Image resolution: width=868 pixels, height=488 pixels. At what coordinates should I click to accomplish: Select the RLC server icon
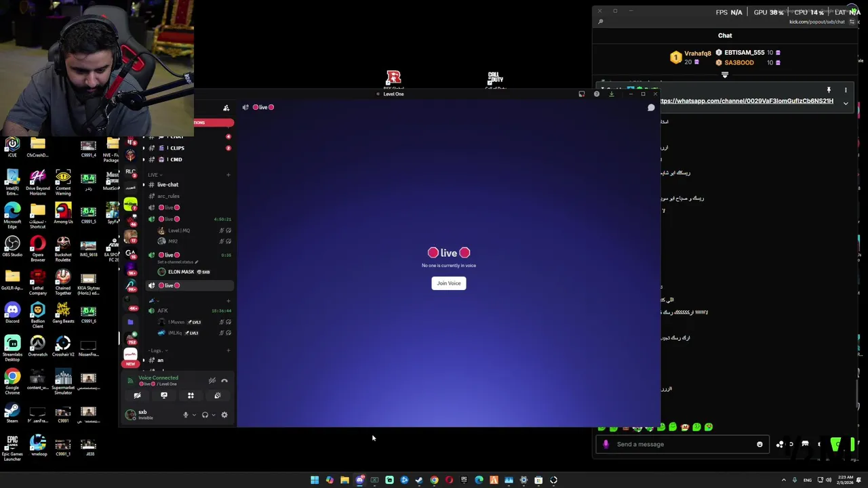(x=130, y=171)
